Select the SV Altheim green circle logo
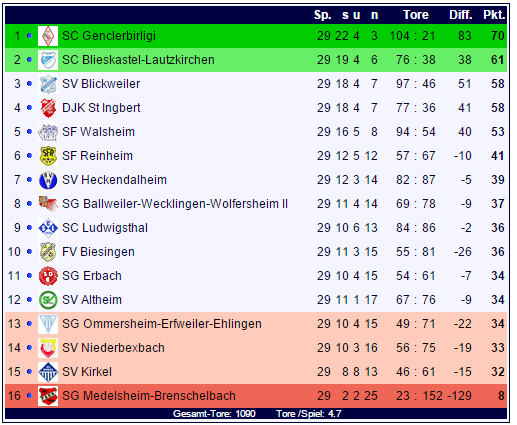Screen dimensions: 517x425 click(48, 300)
